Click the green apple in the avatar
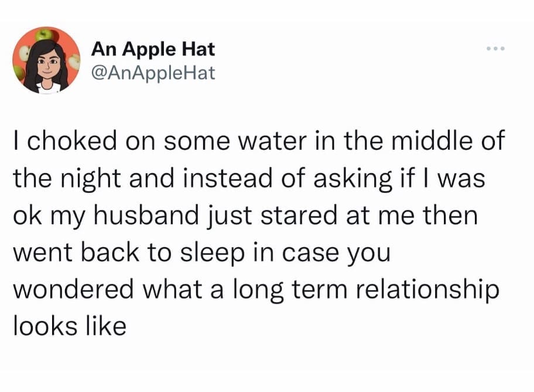This screenshot has width=534, height=392. click(x=43, y=35)
